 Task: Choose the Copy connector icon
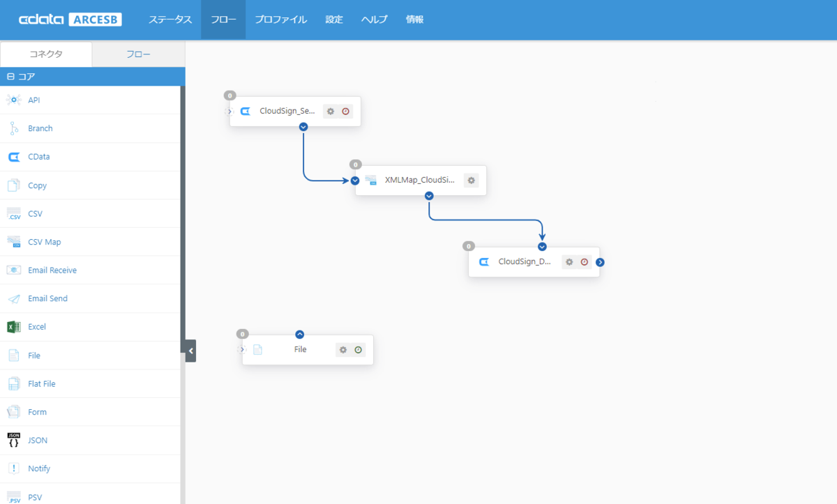(x=14, y=185)
